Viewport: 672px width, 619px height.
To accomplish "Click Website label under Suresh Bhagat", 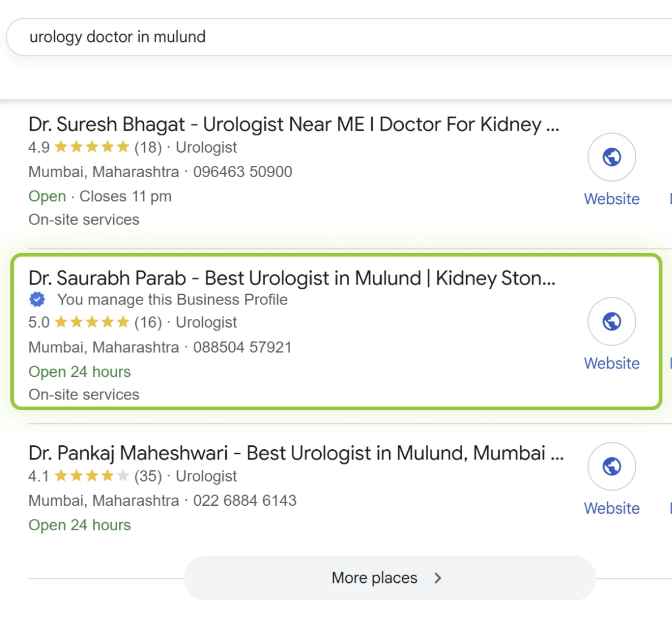I will pos(611,199).
